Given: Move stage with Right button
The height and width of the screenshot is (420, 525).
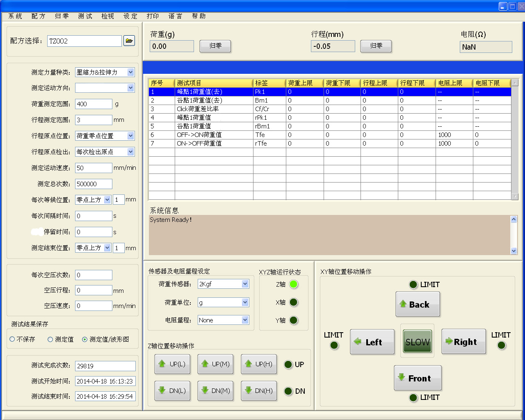Looking at the screenshot, I should 463,341.
